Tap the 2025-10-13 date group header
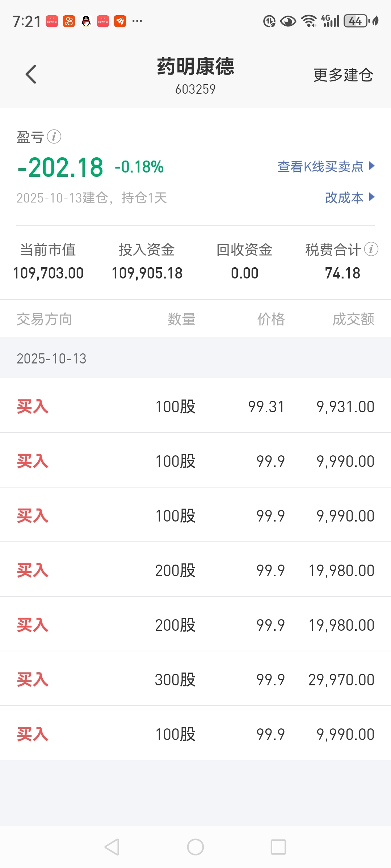Screen dimensions: 391x868 pyautogui.click(x=51, y=358)
